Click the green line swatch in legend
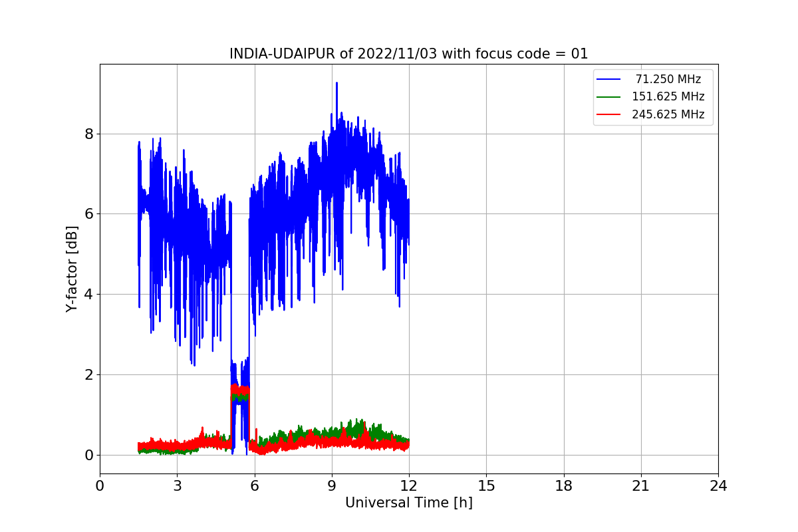 pyautogui.click(x=608, y=96)
